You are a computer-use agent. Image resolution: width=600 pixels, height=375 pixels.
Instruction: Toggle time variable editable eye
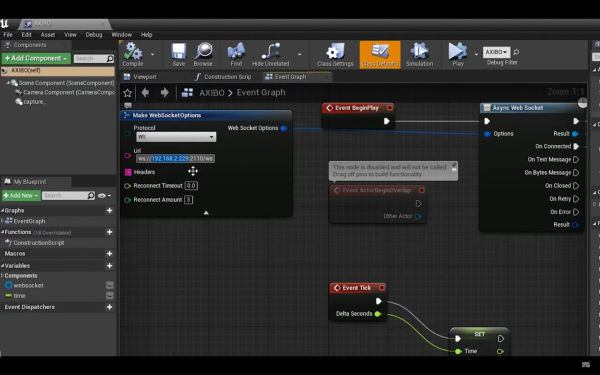(x=109, y=295)
